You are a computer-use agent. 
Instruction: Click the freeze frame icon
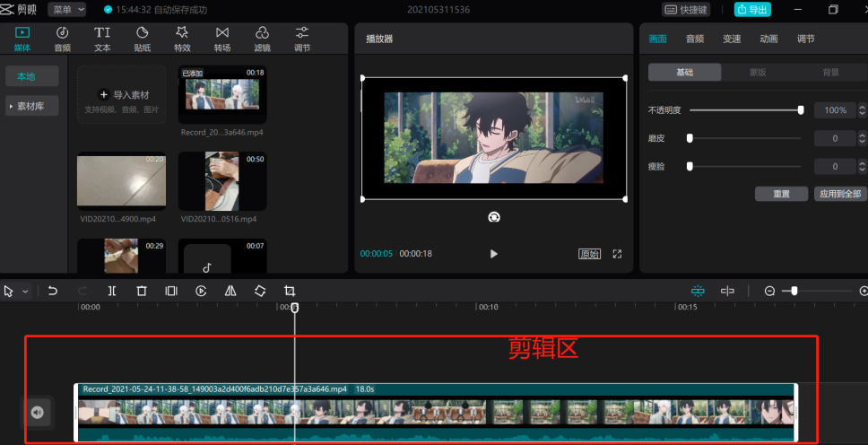(x=171, y=291)
